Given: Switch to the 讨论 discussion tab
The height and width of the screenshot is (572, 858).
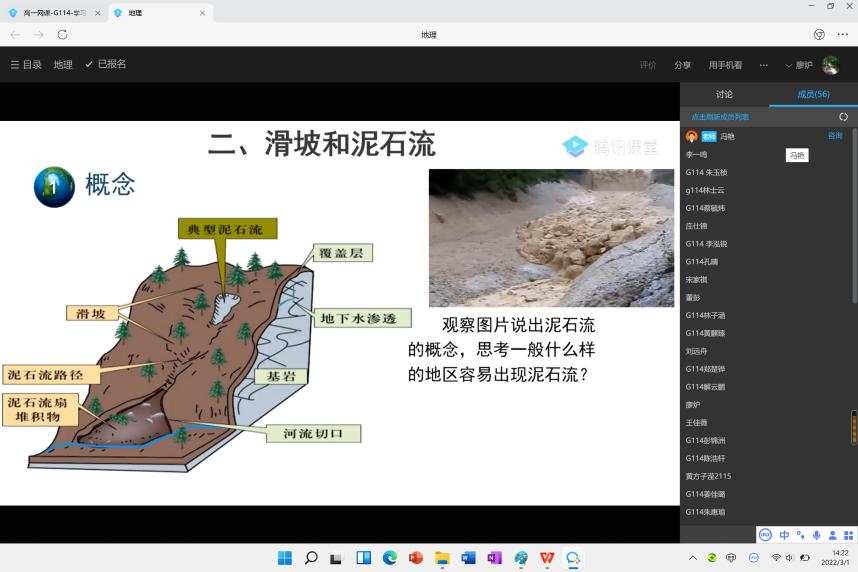Looking at the screenshot, I should [x=724, y=94].
